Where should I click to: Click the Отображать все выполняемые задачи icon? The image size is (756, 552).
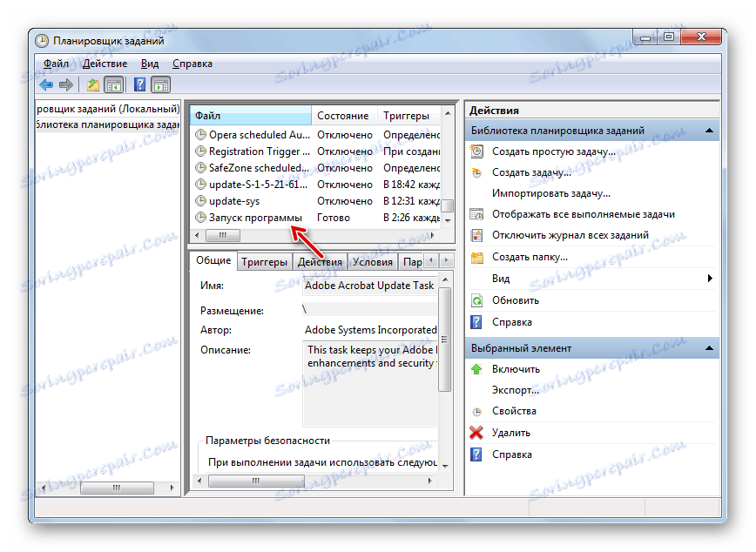click(x=476, y=214)
